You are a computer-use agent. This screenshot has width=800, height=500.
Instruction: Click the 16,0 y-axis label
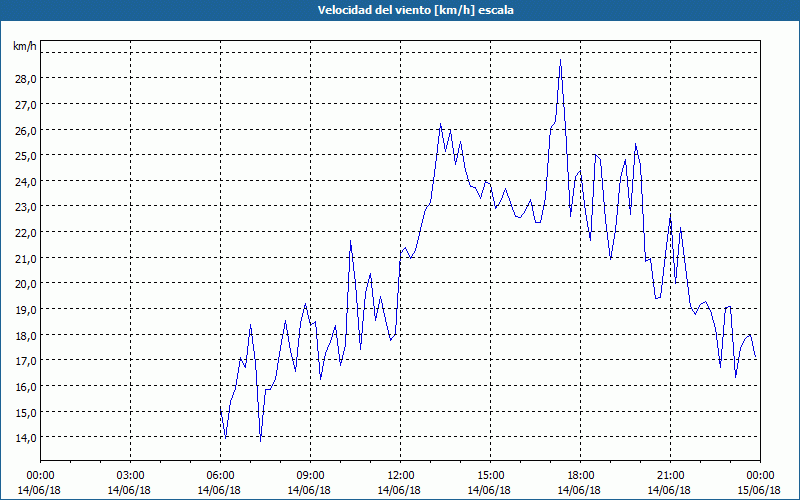[x=28, y=387]
